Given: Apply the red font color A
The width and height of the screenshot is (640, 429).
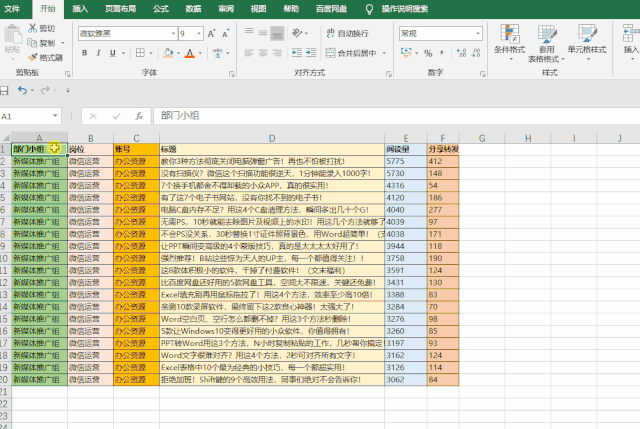Looking at the screenshot, I should point(190,53).
